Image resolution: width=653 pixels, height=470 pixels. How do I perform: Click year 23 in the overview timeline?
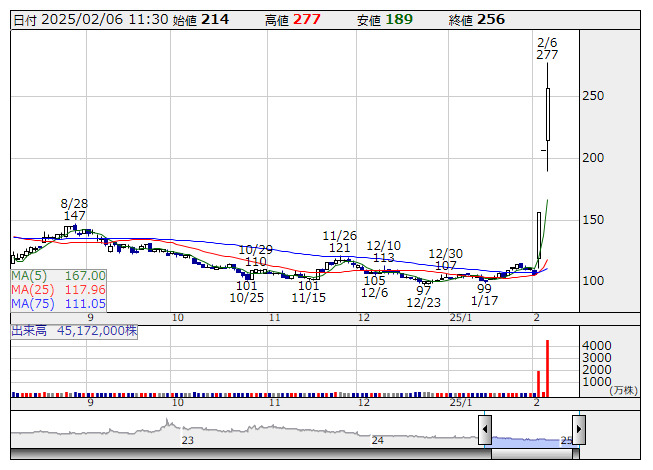click(x=187, y=440)
